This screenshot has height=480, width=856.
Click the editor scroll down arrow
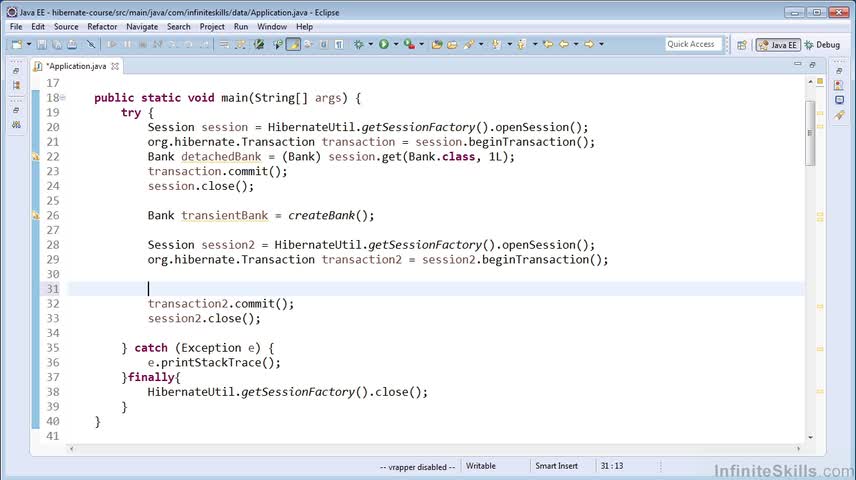[810, 437]
